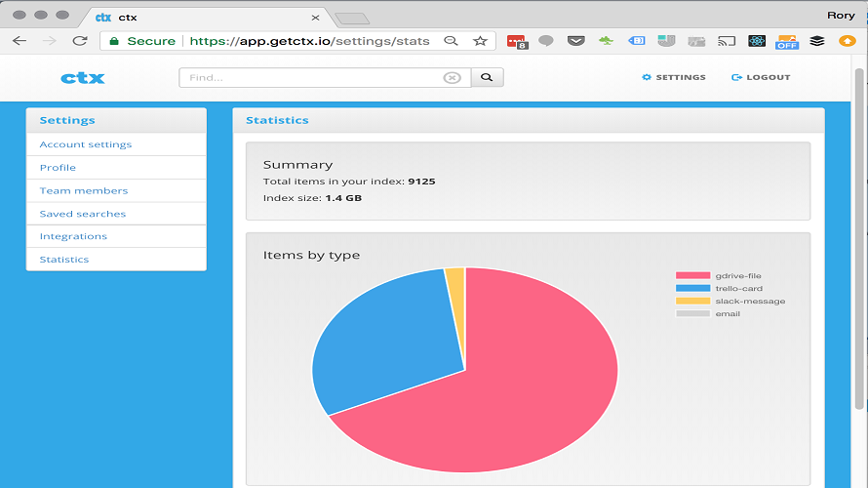Go to the Integrations page

[x=116, y=236]
